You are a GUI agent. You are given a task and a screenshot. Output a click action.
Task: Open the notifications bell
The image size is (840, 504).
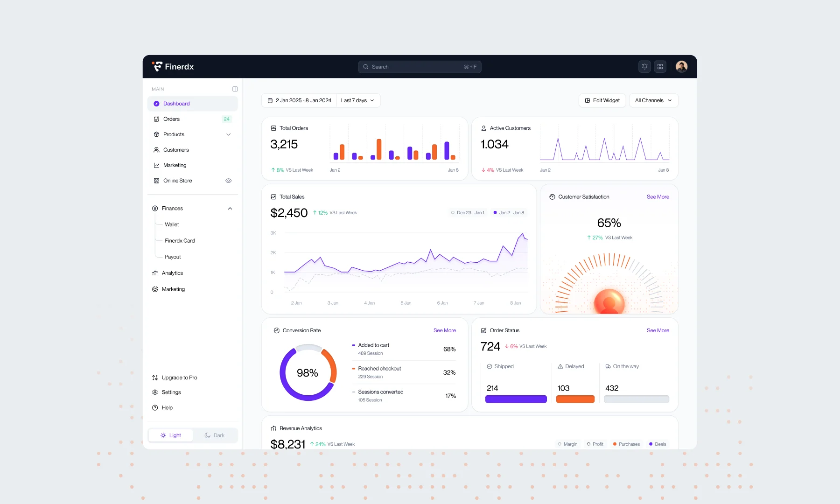(644, 67)
